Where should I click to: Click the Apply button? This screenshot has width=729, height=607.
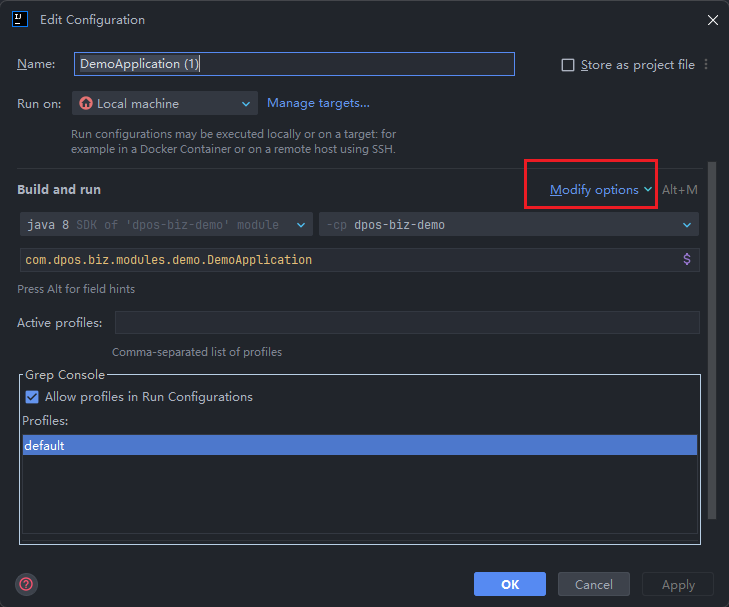click(678, 584)
